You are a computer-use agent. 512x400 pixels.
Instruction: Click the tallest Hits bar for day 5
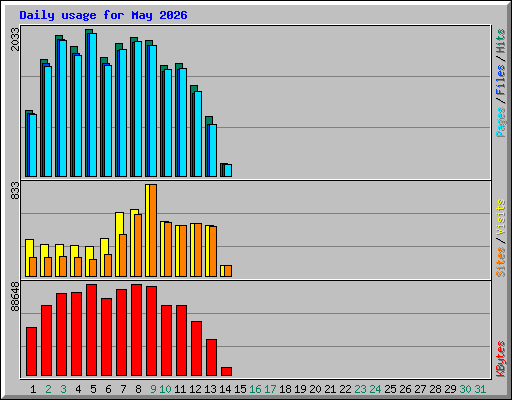pos(89,103)
